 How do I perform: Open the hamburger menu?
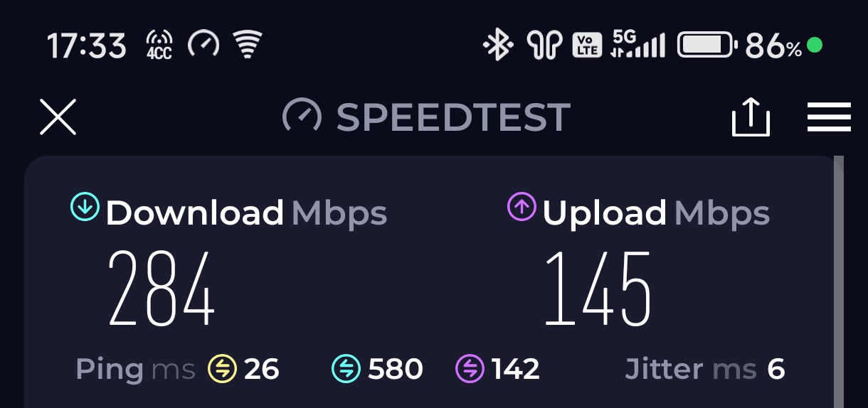pos(830,117)
